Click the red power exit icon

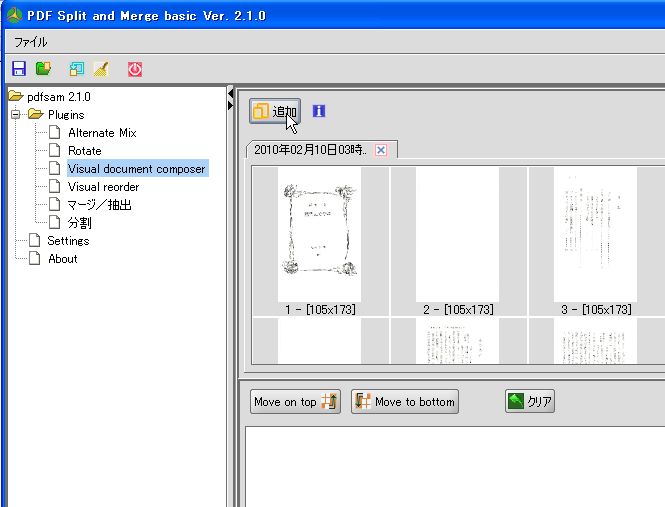pos(135,69)
